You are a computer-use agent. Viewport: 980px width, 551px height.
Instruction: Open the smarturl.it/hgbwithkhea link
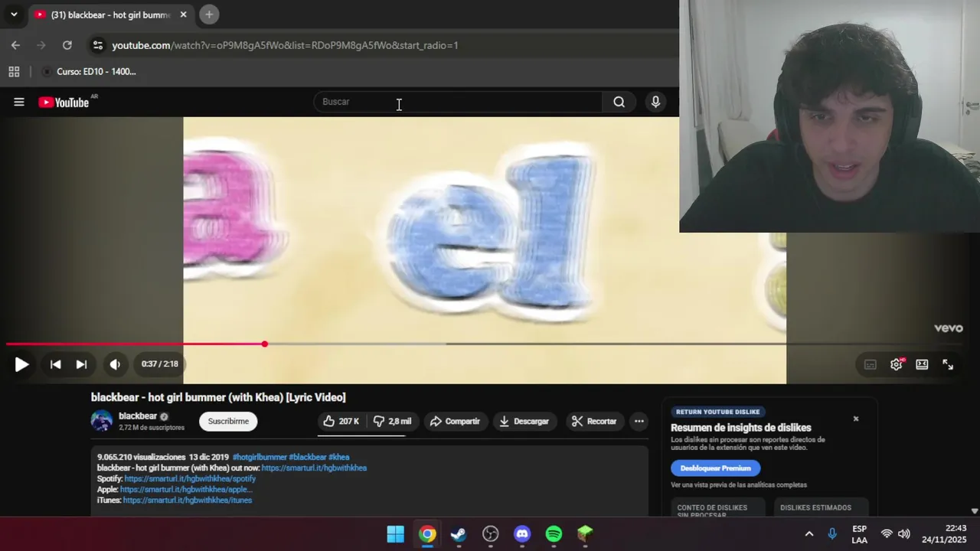coord(314,468)
